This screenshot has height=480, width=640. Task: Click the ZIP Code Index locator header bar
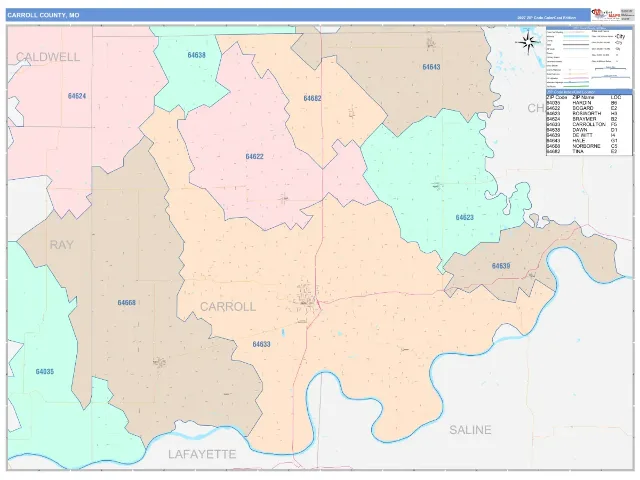[589, 92]
